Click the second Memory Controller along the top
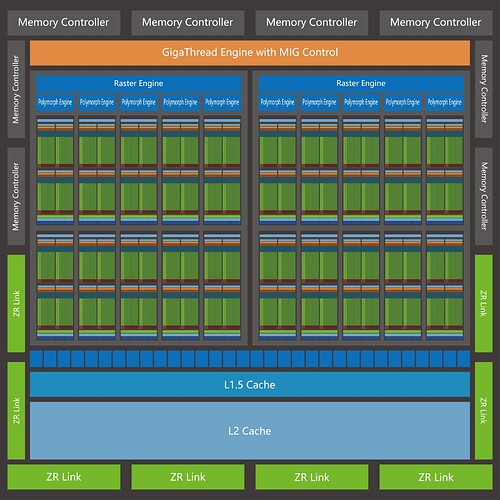Viewport: 500px width, 500px height. click(x=188, y=23)
